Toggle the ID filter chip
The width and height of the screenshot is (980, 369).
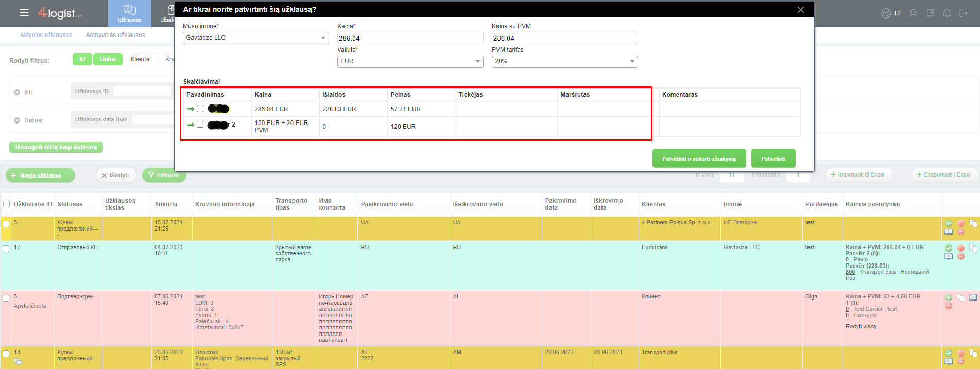point(82,59)
